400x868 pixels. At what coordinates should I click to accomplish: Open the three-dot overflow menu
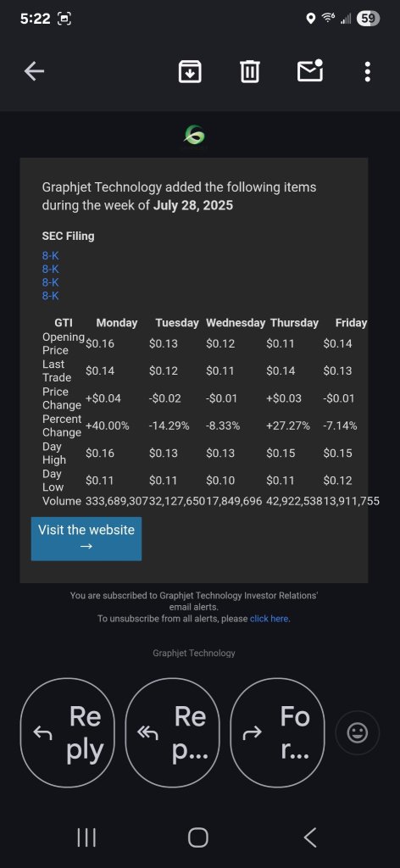pos(368,71)
